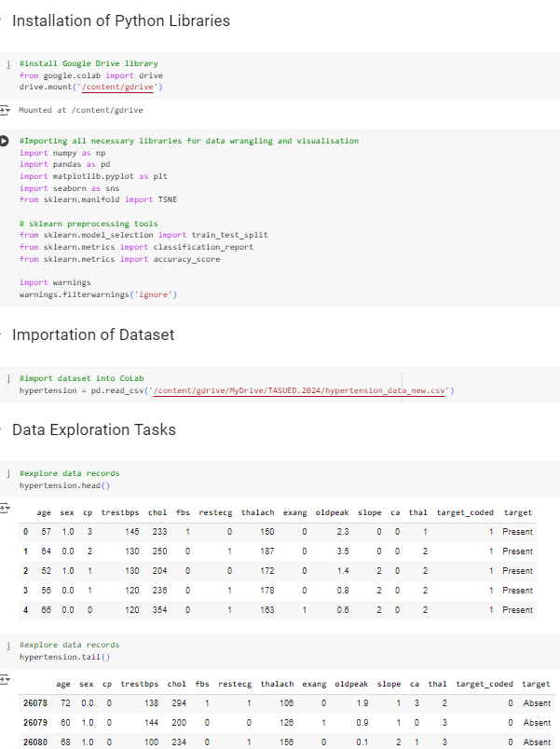Click execution bracket of drive mount cell

coord(7,64)
